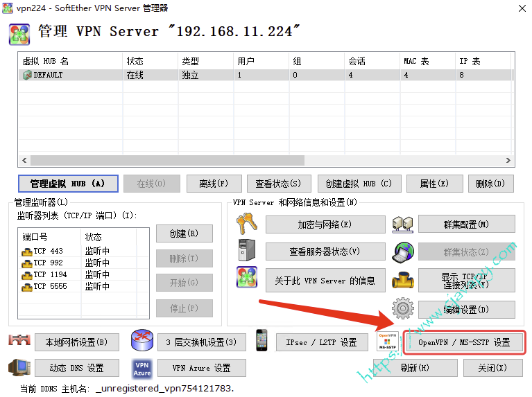The width and height of the screenshot is (532, 397).
Task: Open 管理虚拟 HUB (A)
Action: coord(68,184)
